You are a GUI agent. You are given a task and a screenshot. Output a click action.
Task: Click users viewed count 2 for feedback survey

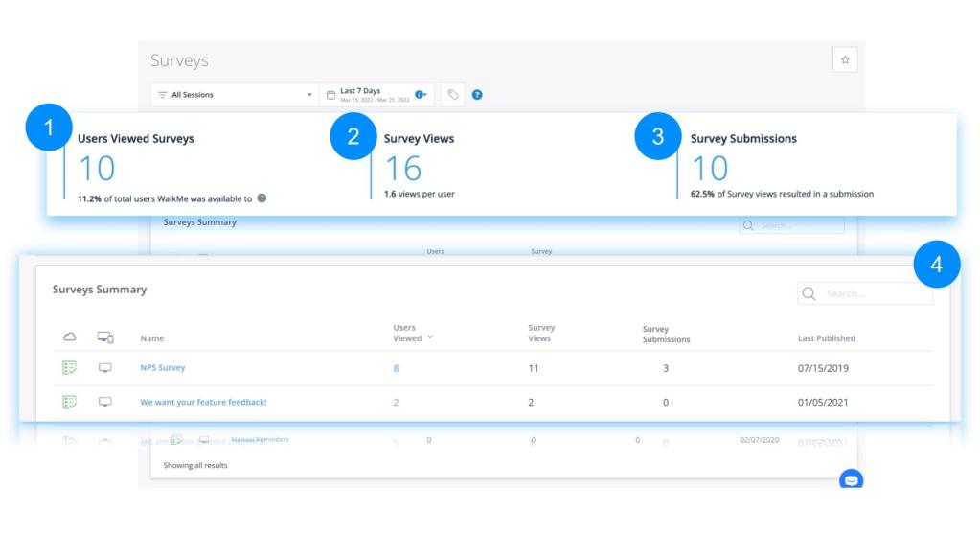click(x=396, y=403)
